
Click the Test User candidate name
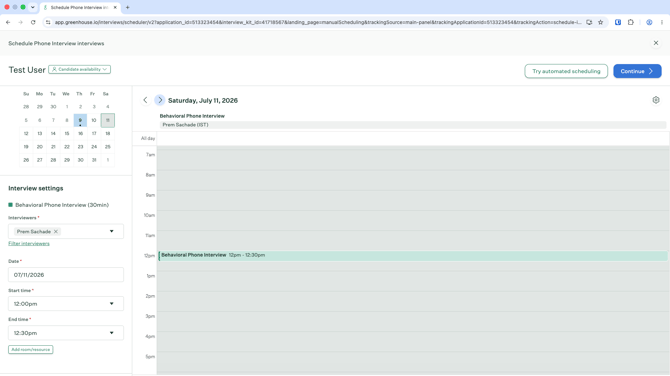pyautogui.click(x=27, y=70)
